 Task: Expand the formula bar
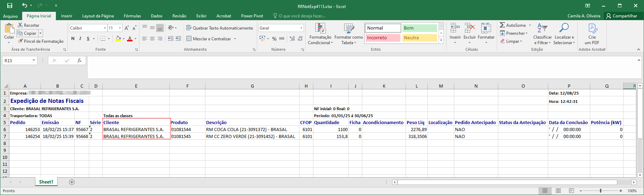pos(639,60)
